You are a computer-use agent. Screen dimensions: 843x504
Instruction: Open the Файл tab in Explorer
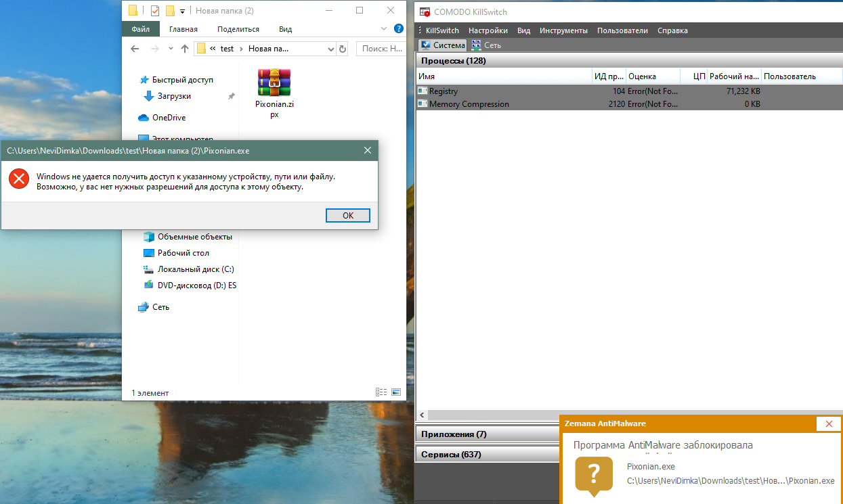click(141, 29)
